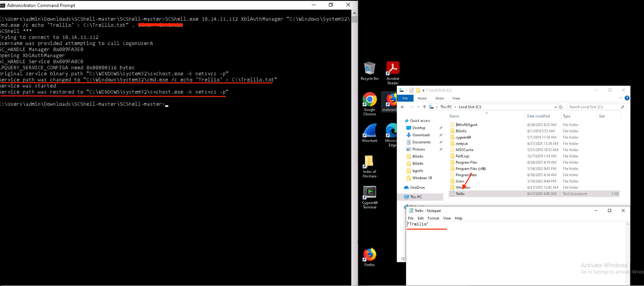Open Notepad's Edit menu
This screenshot has height=286, width=644.
click(x=420, y=218)
